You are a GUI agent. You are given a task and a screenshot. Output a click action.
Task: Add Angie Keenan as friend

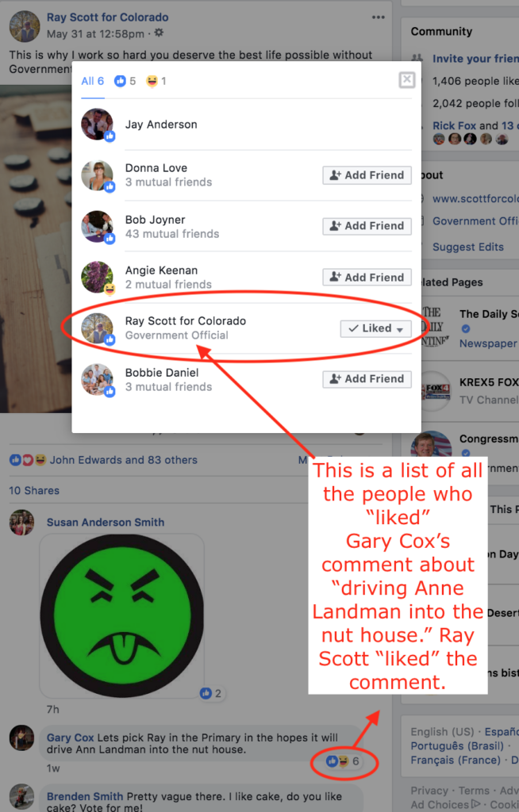pyautogui.click(x=367, y=277)
